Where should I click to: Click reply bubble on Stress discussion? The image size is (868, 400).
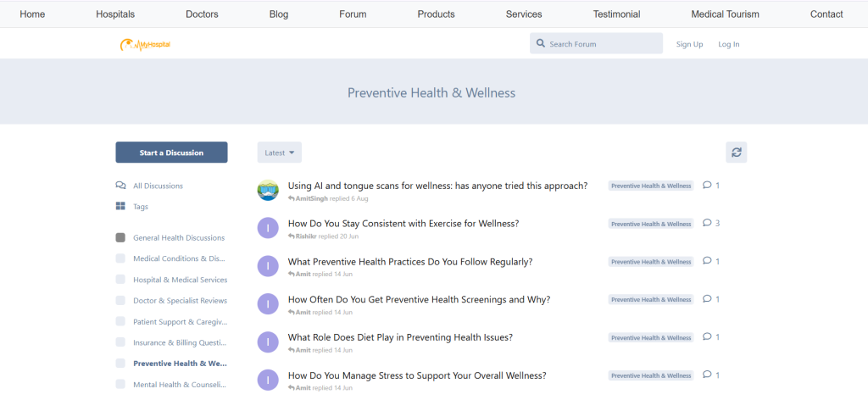coord(708,375)
